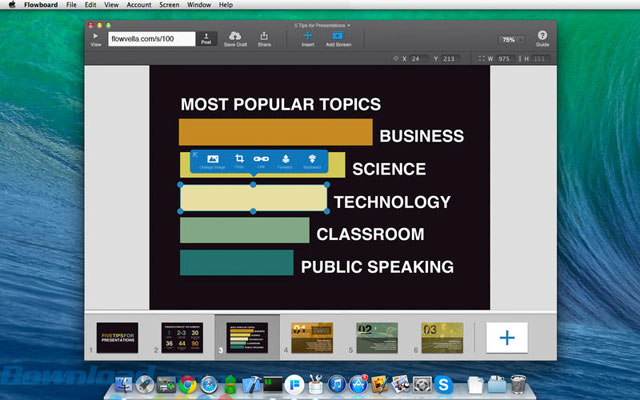
Task: Click the Change Image icon in popup toolbar
Action: [x=212, y=159]
